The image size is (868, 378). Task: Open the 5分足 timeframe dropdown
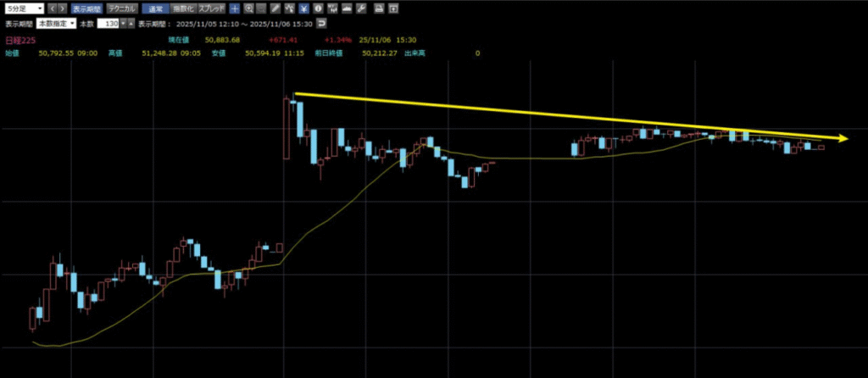point(23,8)
